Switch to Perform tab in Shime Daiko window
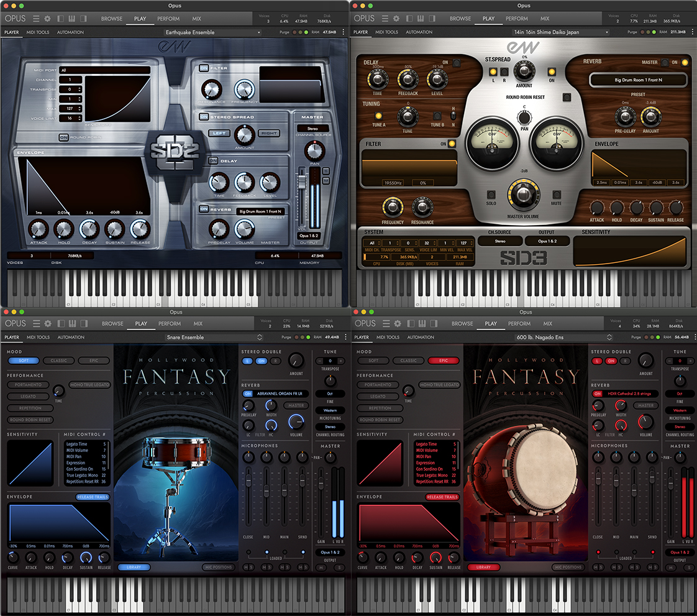 [516, 19]
